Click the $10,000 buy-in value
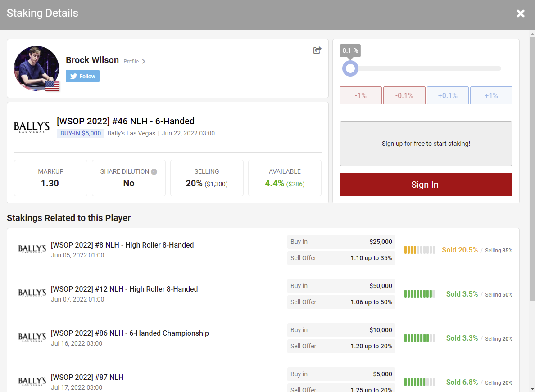The height and width of the screenshot is (392, 535). tap(381, 330)
